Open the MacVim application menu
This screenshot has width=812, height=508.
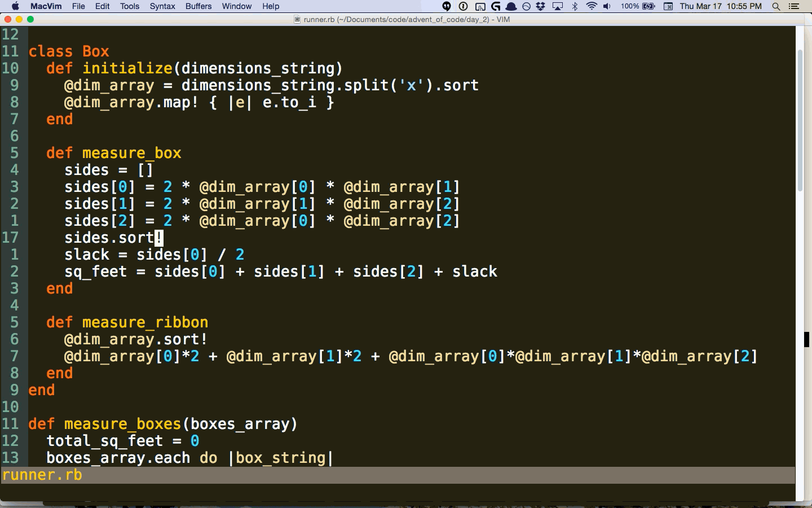pos(46,6)
